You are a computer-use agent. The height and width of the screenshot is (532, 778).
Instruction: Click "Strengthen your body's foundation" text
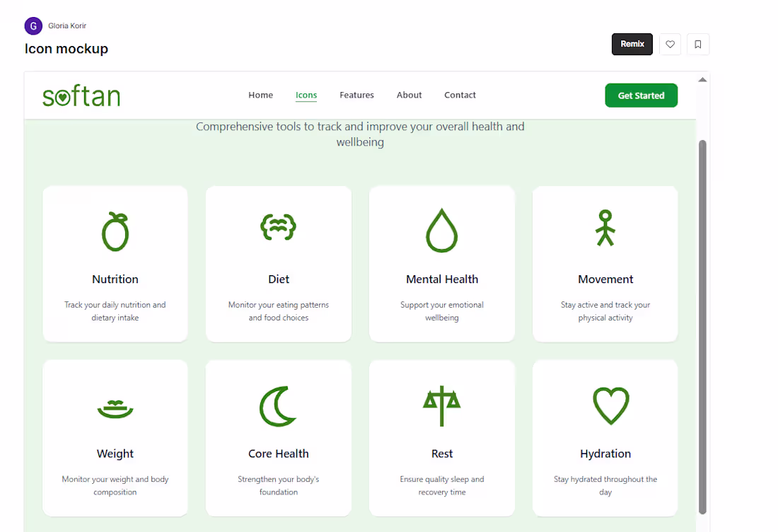coord(279,485)
